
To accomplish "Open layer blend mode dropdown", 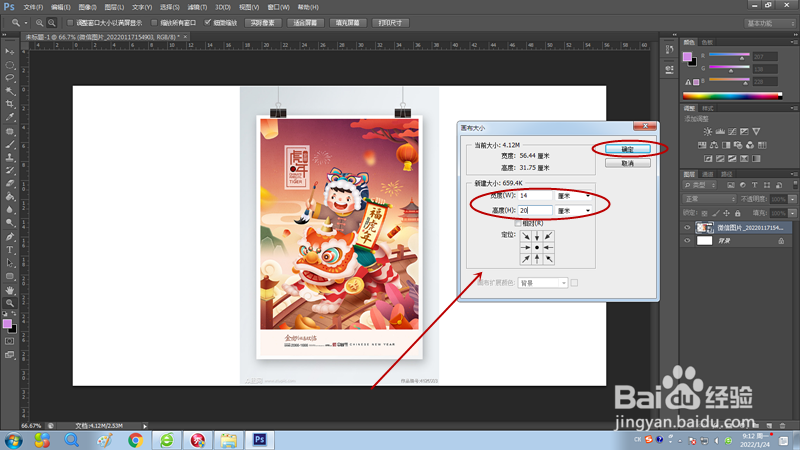I will point(710,199).
